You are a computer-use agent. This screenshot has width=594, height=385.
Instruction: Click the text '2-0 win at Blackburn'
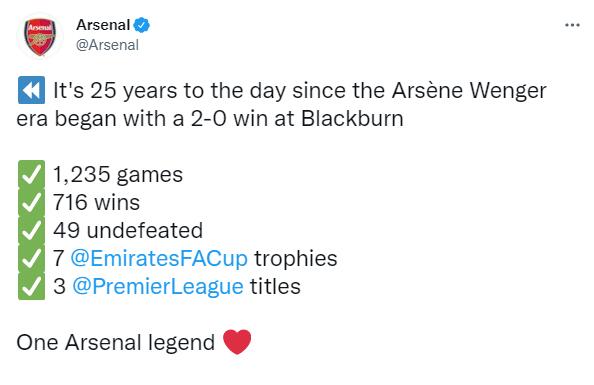coord(297,119)
